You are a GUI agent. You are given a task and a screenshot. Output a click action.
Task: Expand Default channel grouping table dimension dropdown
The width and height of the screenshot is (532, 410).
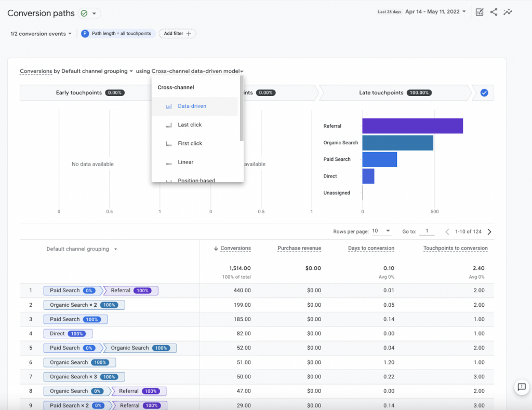[82, 249]
